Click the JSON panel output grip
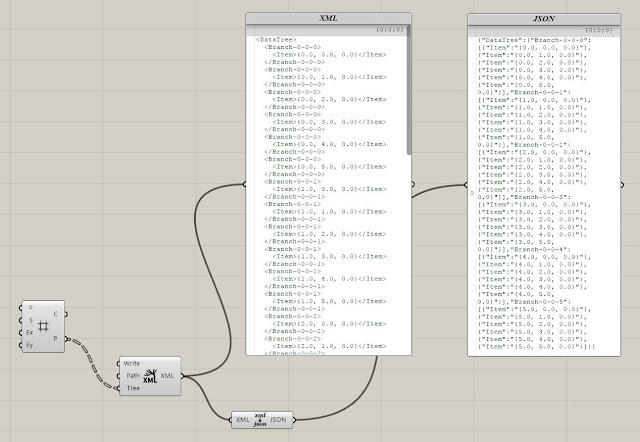Viewport: 640px width, 442px height. [x=622, y=185]
